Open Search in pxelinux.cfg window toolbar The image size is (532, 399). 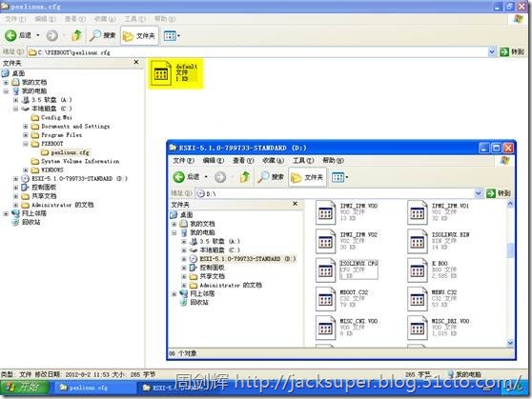pos(102,35)
